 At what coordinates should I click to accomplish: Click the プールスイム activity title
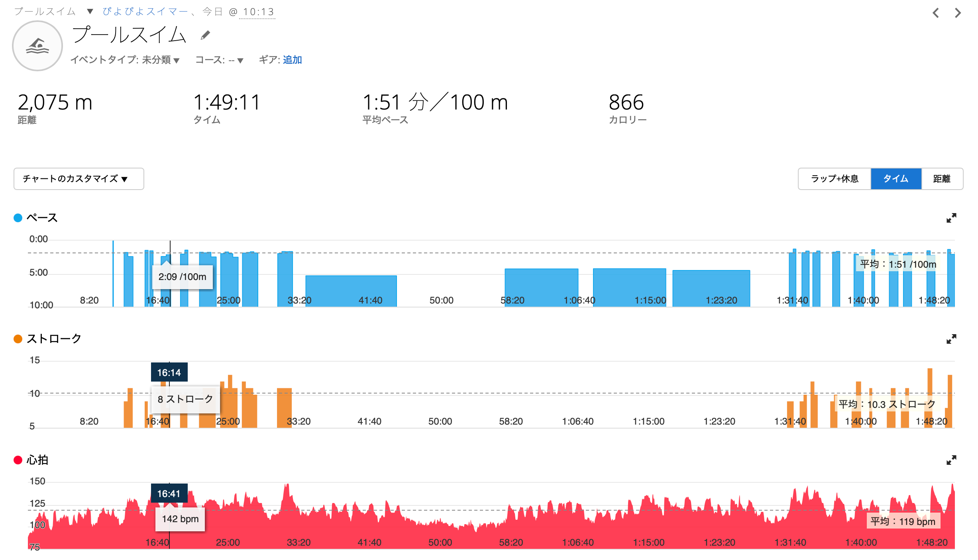pyautogui.click(x=129, y=35)
